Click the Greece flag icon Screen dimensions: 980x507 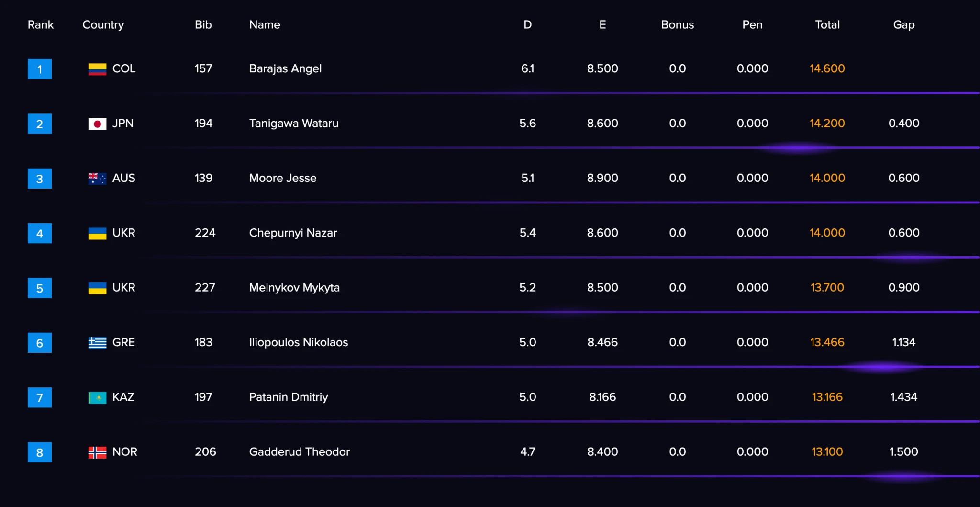click(x=97, y=343)
